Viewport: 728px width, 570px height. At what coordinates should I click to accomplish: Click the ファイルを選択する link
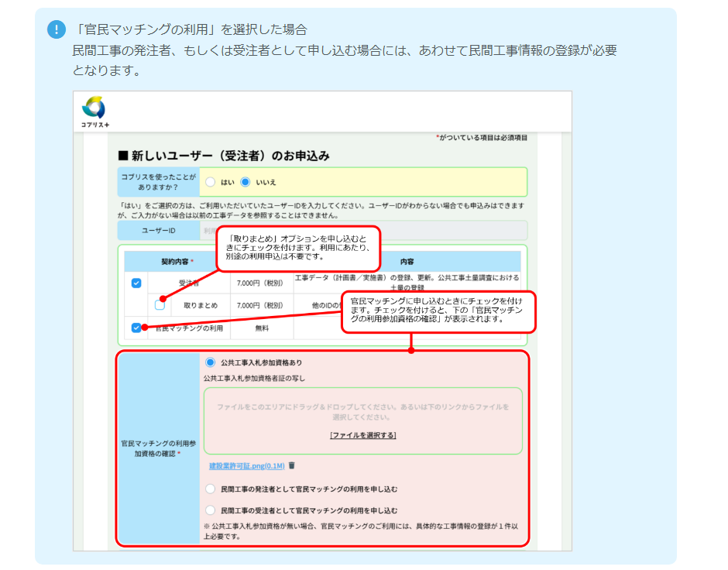362,435
